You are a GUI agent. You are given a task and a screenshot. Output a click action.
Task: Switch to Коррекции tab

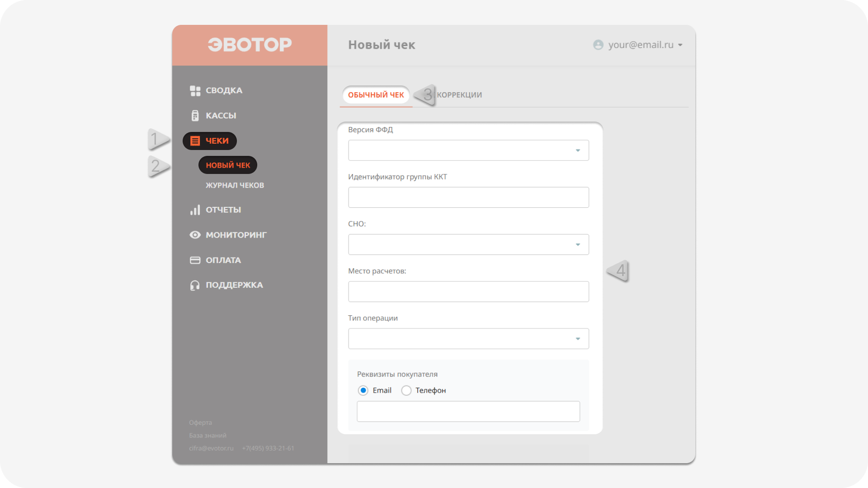pos(459,95)
